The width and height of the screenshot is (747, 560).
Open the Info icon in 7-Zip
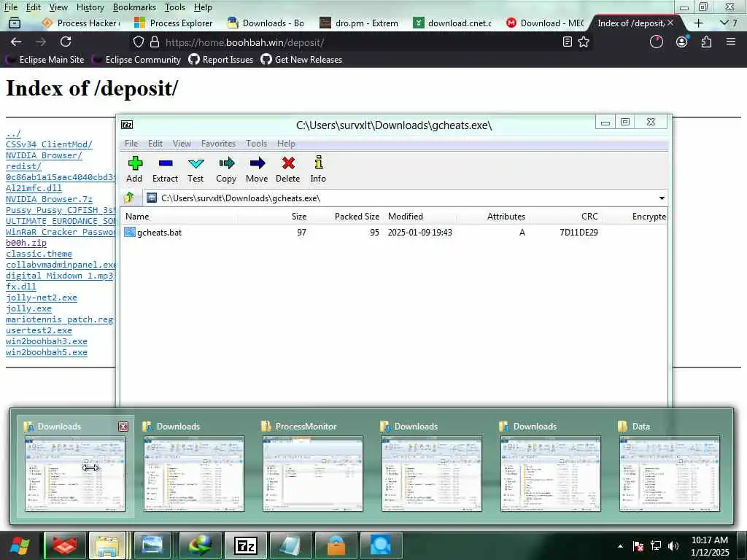(x=318, y=169)
